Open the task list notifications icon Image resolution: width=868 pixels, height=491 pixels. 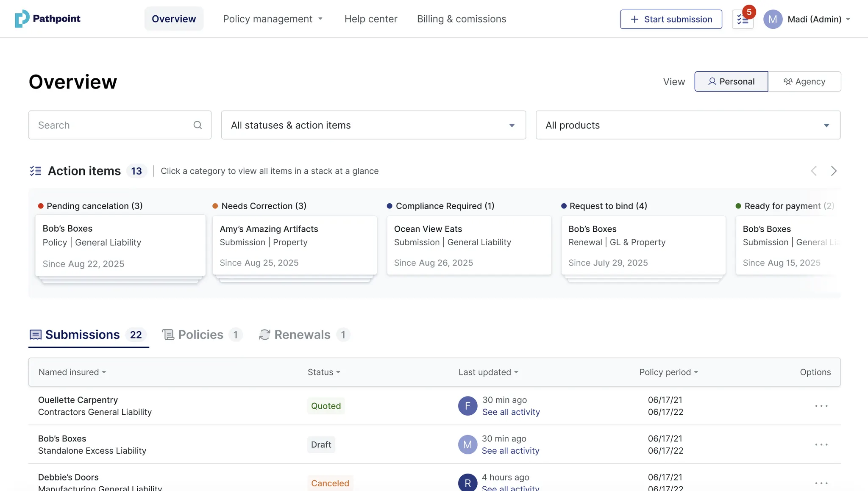[x=743, y=19]
